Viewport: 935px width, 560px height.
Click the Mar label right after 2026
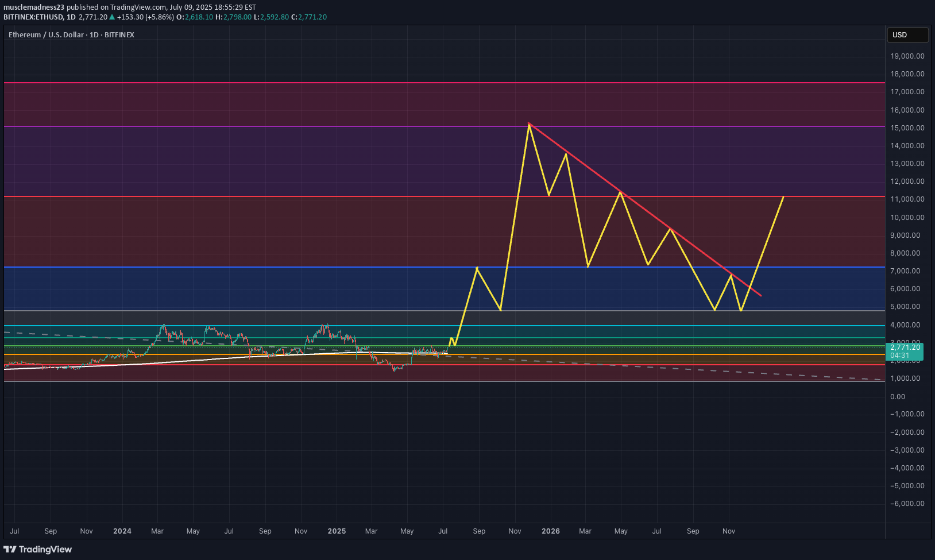[x=585, y=531]
